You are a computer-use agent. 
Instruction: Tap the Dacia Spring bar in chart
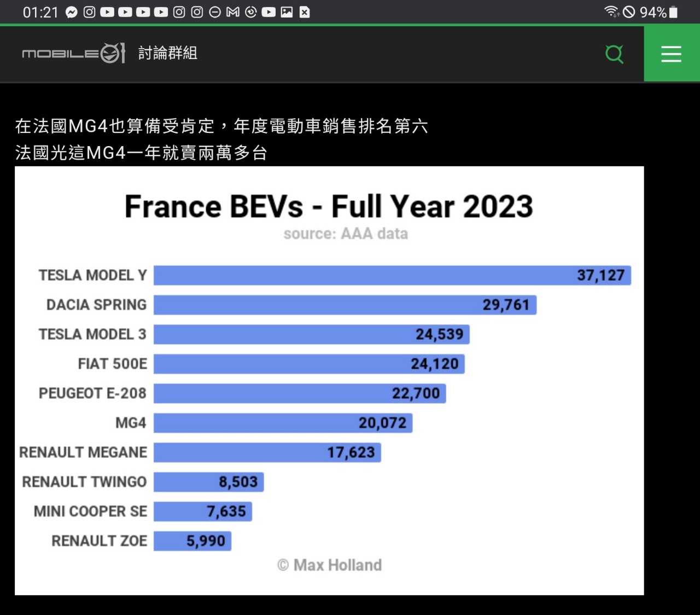coord(345,305)
